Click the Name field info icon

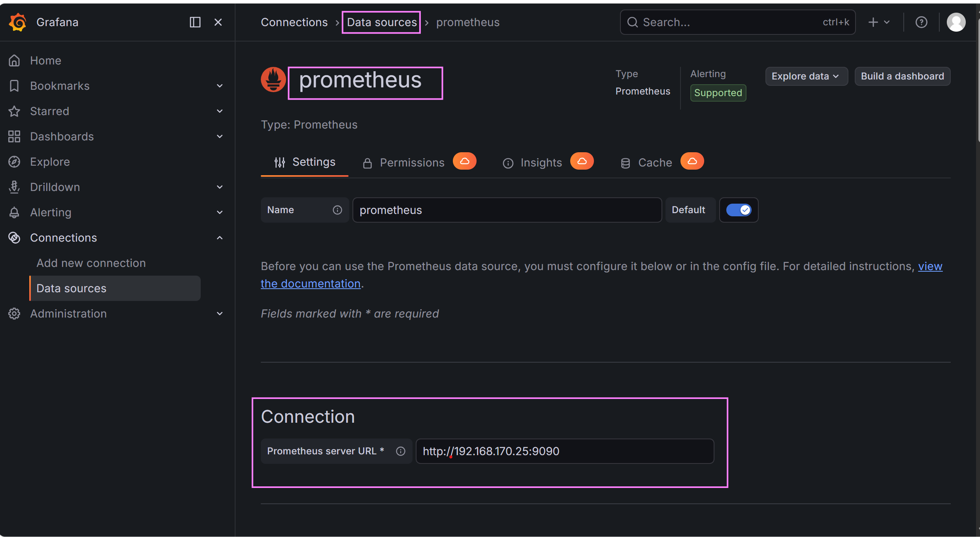pos(337,210)
